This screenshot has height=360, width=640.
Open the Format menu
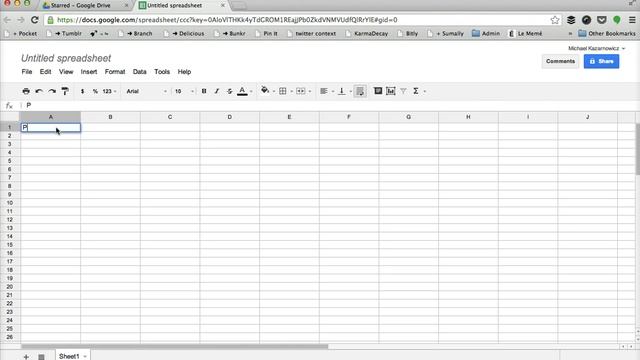click(115, 72)
